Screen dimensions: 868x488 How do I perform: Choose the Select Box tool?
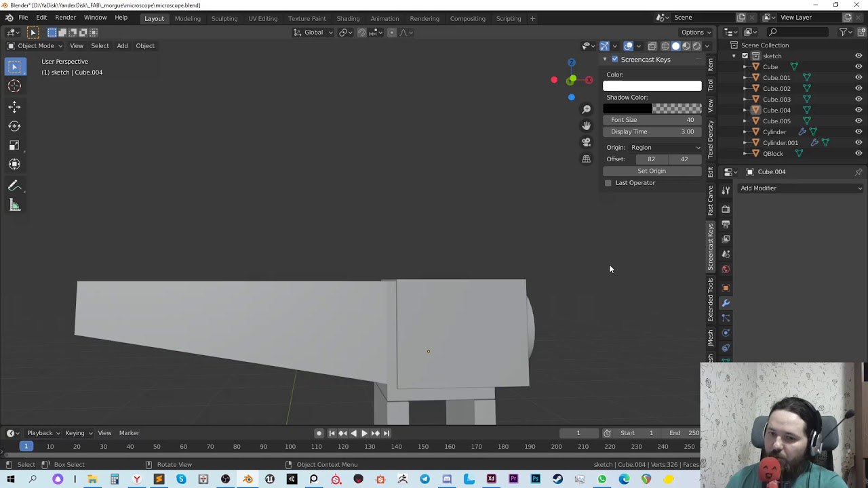pos(14,66)
